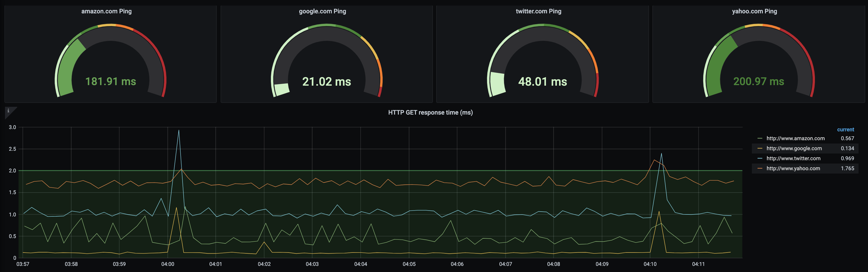Toggle the http://www.amazon.com series in the legend
This screenshot has width=868, height=272.
pyautogui.click(x=795, y=138)
